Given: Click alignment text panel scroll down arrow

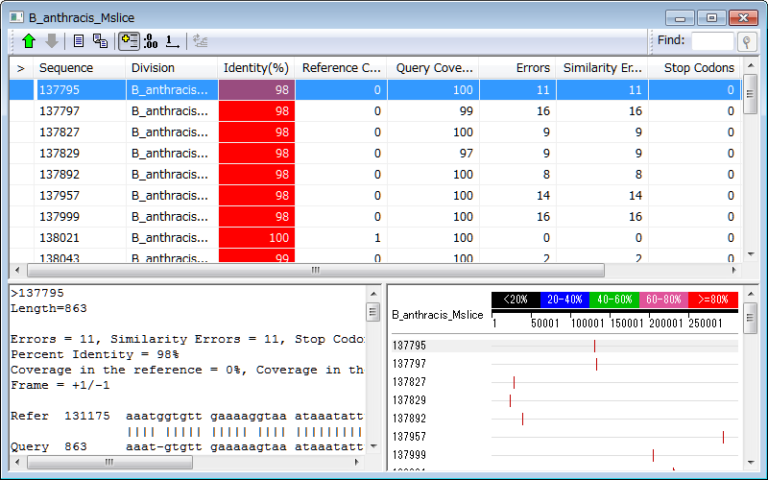Looking at the screenshot, I should (374, 446).
